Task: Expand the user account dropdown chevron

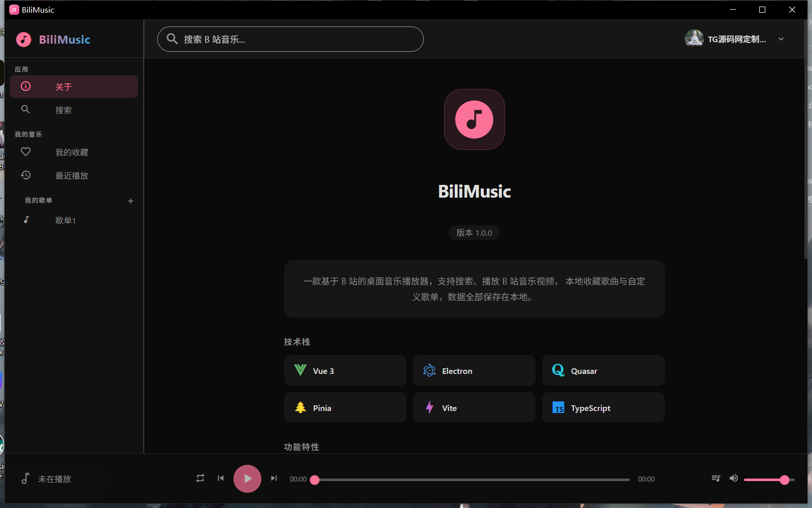Action: [781, 39]
